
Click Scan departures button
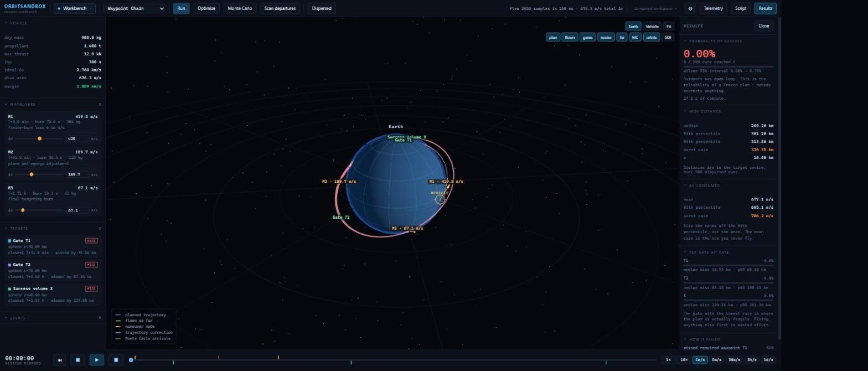pyautogui.click(x=280, y=8)
